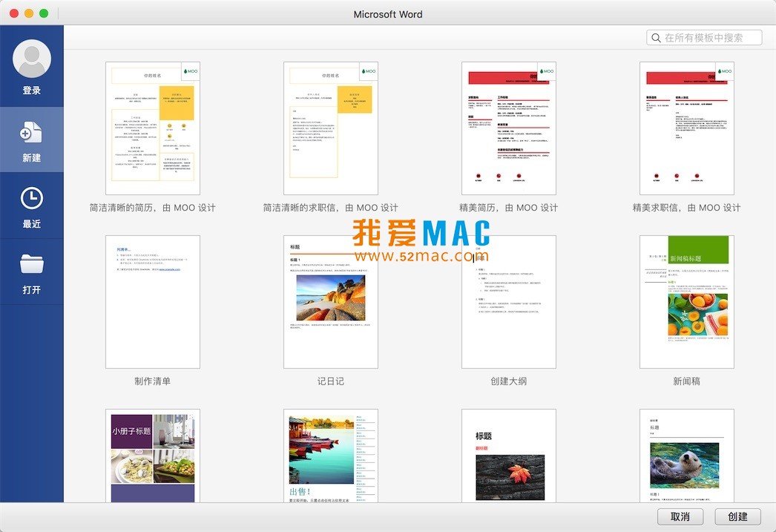Select the otter photo paper template

pyautogui.click(x=687, y=456)
